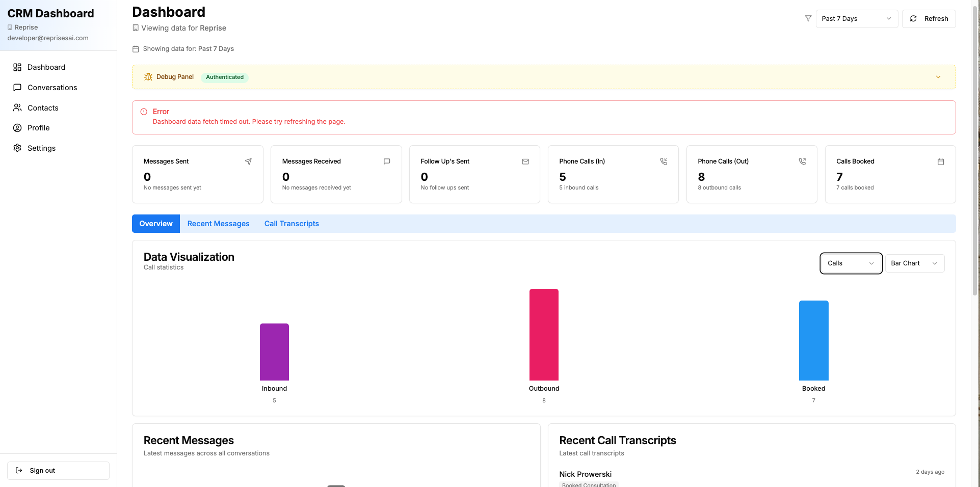Click the outgoing call icon on Phone Calls (Out)
Image resolution: width=980 pixels, height=487 pixels.
(x=802, y=161)
